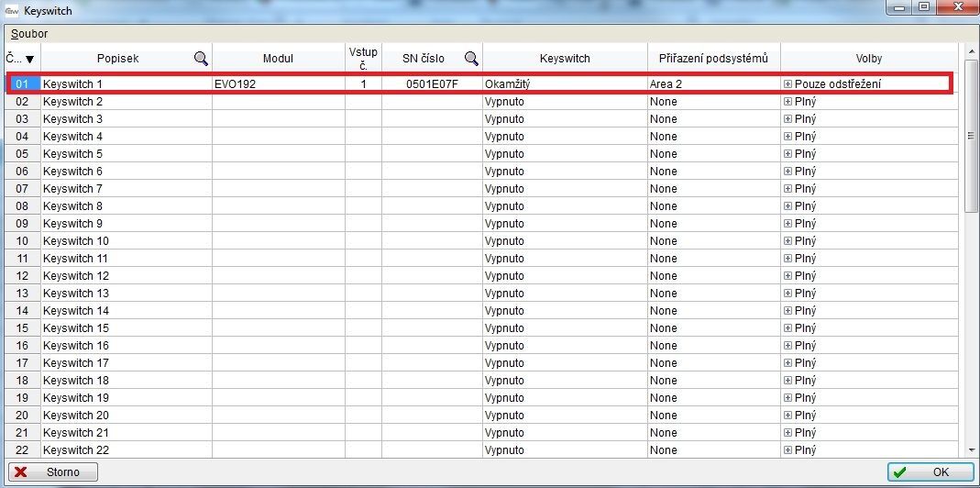Select the Keyswitch 8 label cell
The width and height of the screenshot is (980, 488).
click(x=126, y=206)
